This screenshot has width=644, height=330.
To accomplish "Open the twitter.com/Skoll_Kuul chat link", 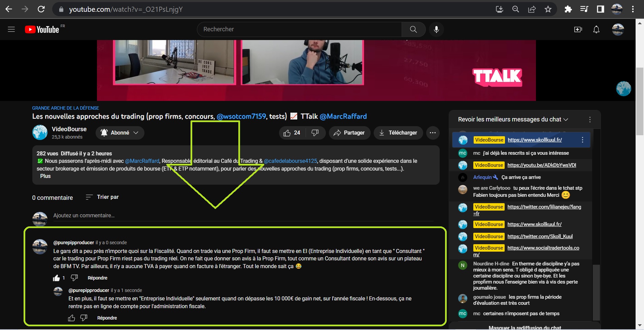I will click(x=540, y=236).
